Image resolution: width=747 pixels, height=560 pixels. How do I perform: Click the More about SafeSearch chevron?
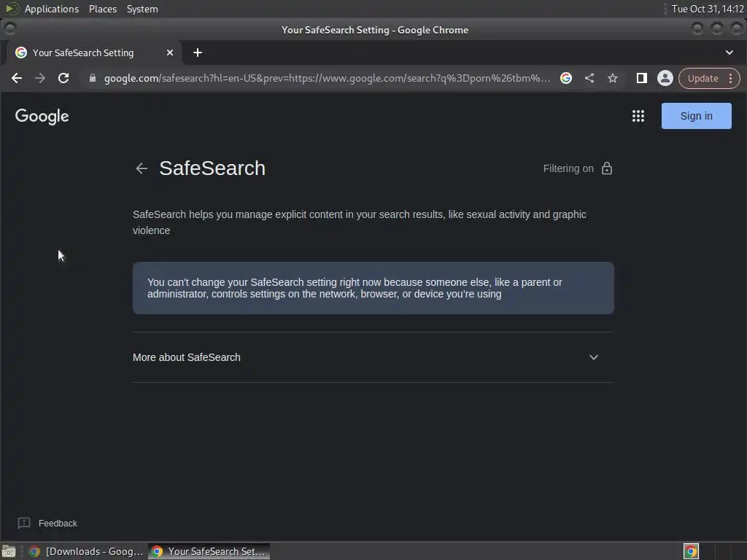pos(594,357)
